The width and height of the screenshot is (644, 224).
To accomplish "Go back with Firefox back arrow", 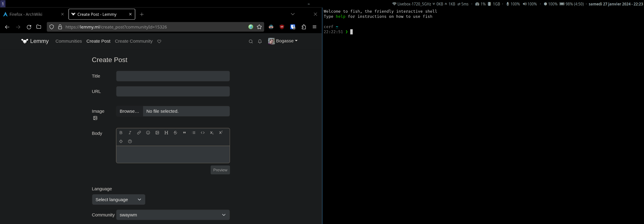I will [7, 27].
